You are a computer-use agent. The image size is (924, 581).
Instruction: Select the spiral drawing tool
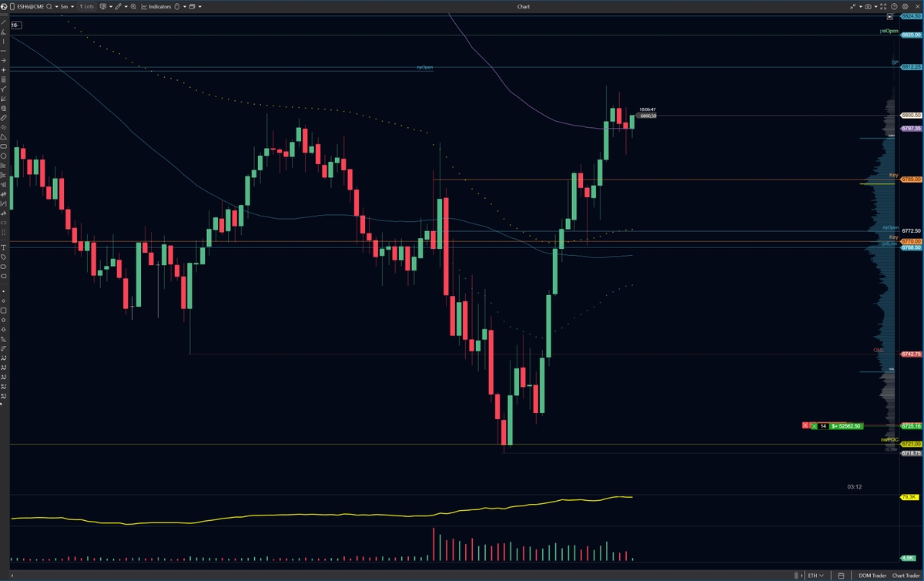4,108
